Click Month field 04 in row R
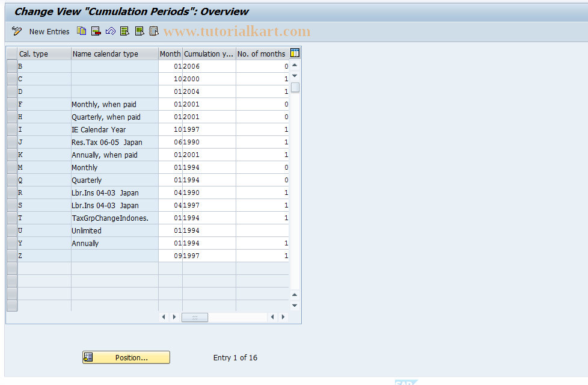 [x=171, y=193]
